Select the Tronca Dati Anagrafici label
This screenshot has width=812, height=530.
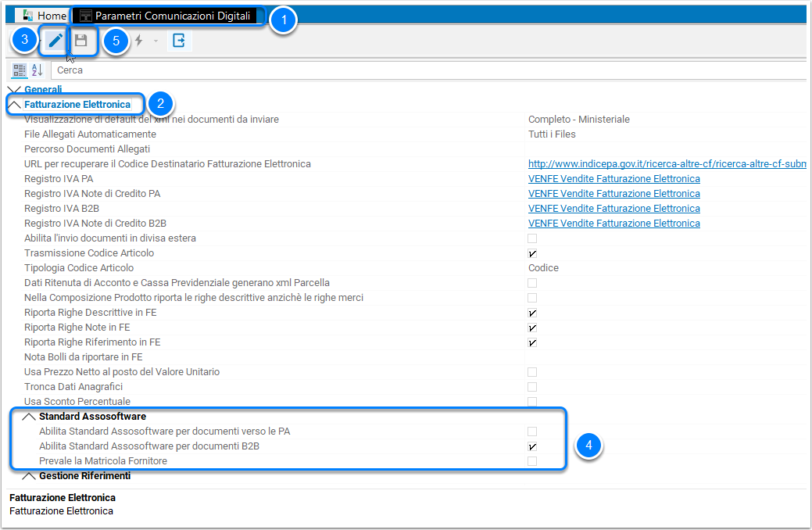pyautogui.click(x=73, y=387)
